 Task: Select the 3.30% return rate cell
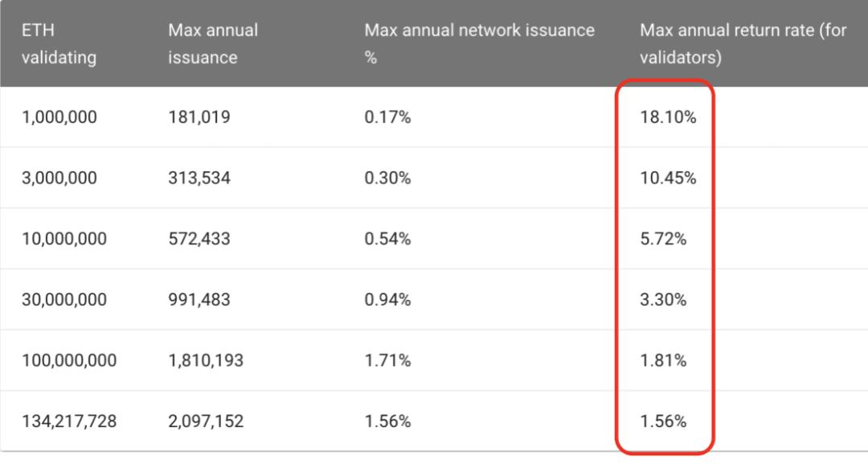[x=663, y=300]
